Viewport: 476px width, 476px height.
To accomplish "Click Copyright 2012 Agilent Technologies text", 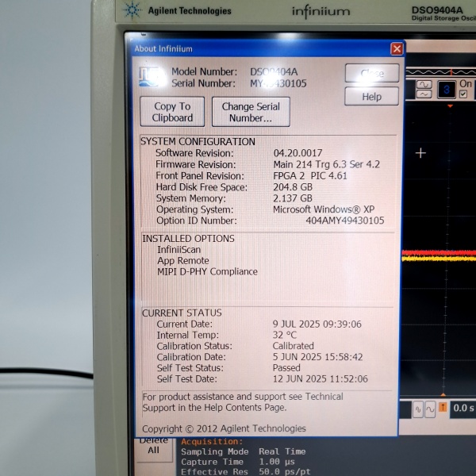I will point(224,428).
